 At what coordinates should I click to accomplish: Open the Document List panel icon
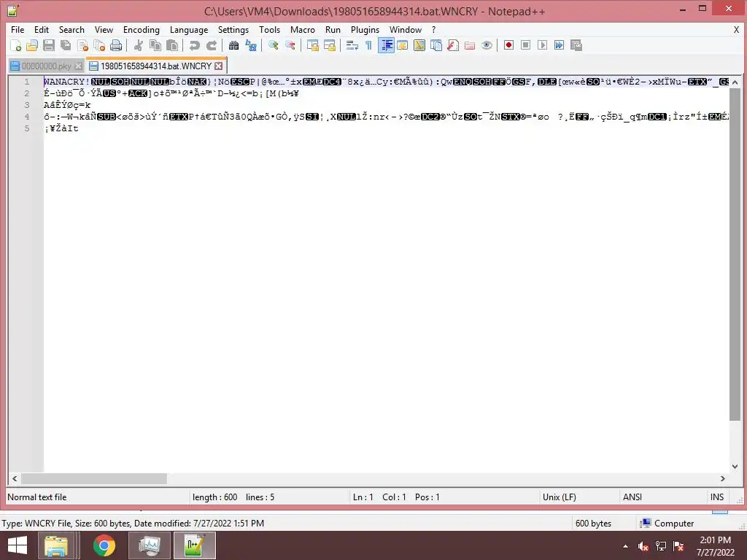[436, 45]
